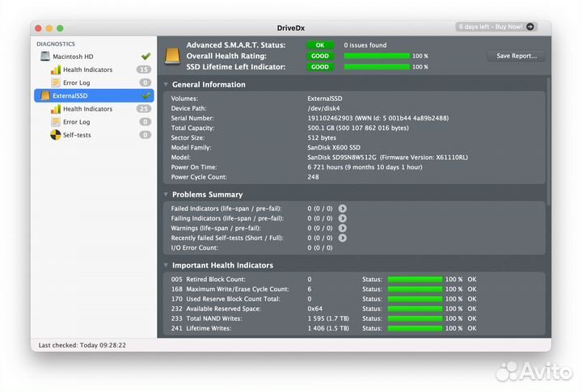Open Health Indicators for Macintosh HD
Viewport: 582px width, 392px height.
[x=95, y=70]
